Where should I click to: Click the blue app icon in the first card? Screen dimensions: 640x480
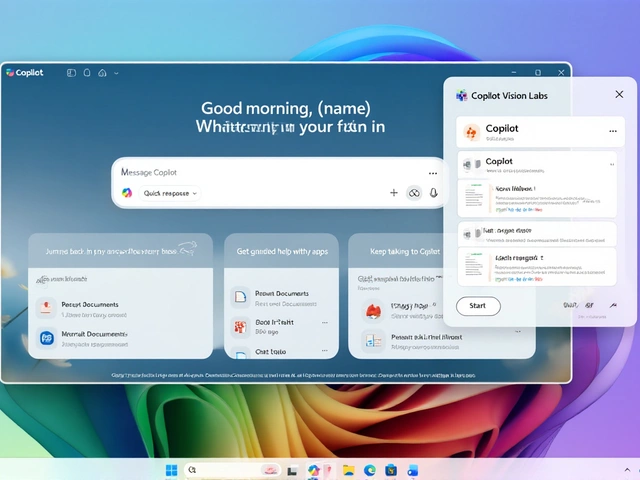click(x=47, y=338)
